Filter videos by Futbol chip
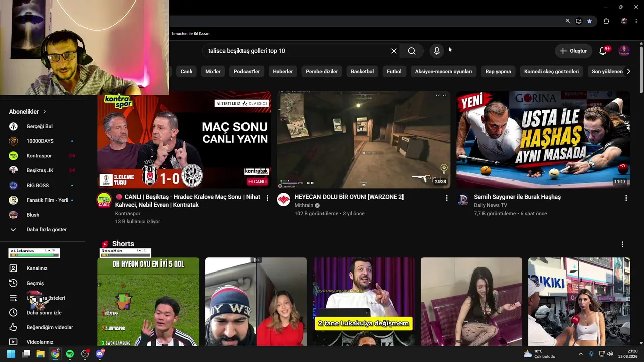The height and width of the screenshot is (362, 644). pyautogui.click(x=394, y=71)
